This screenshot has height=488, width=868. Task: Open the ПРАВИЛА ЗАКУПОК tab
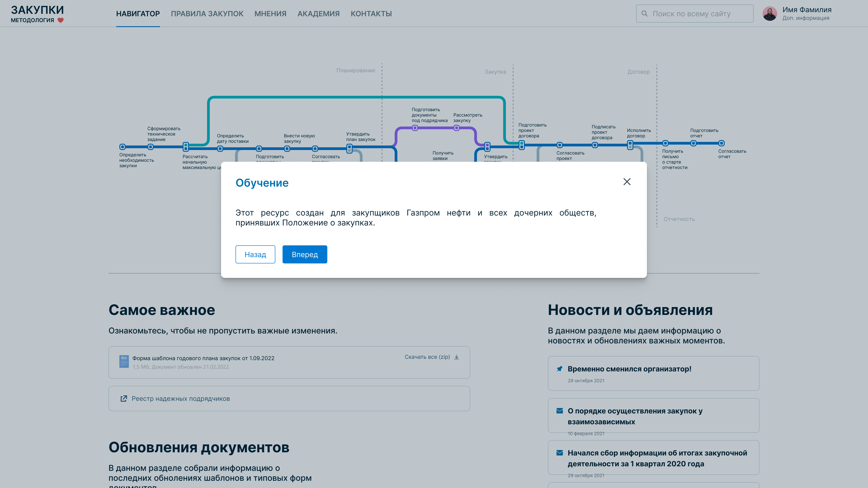click(x=207, y=14)
